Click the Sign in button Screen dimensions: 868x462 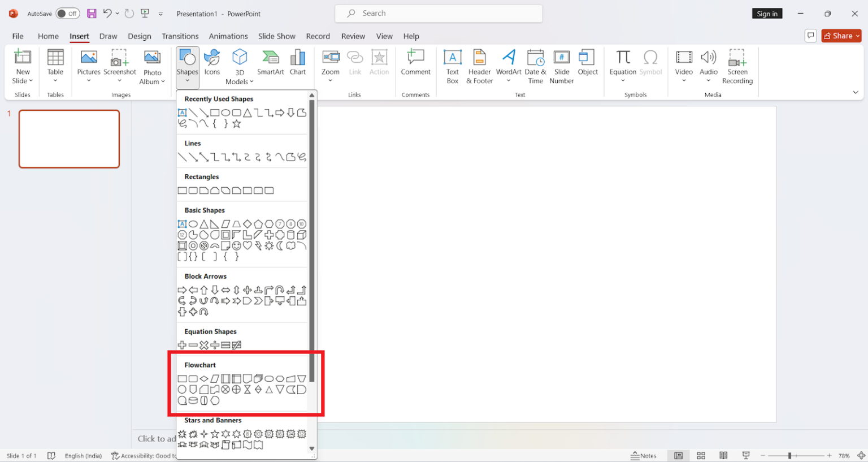click(767, 13)
